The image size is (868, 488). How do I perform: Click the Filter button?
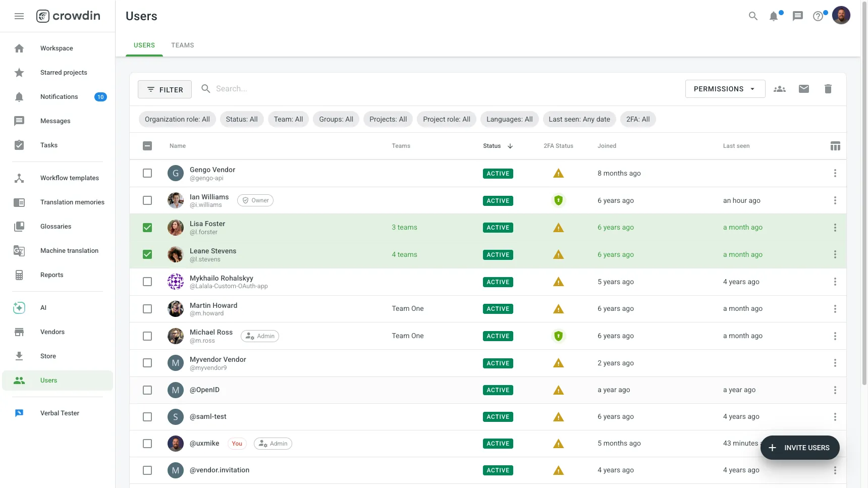click(x=165, y=90)
